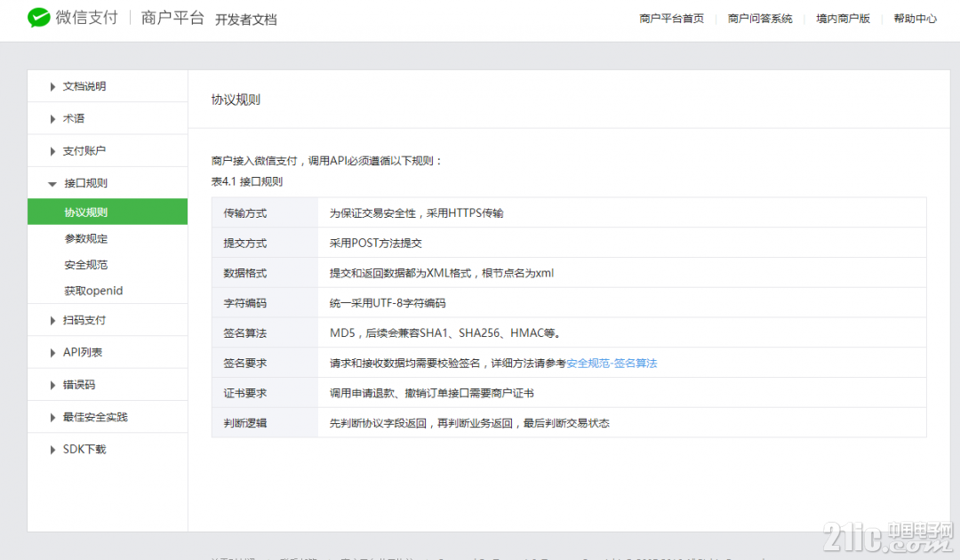Click the 微信支付 header text
The width and height of the screenshot is (960, 560).
click(x=87, y=18)
